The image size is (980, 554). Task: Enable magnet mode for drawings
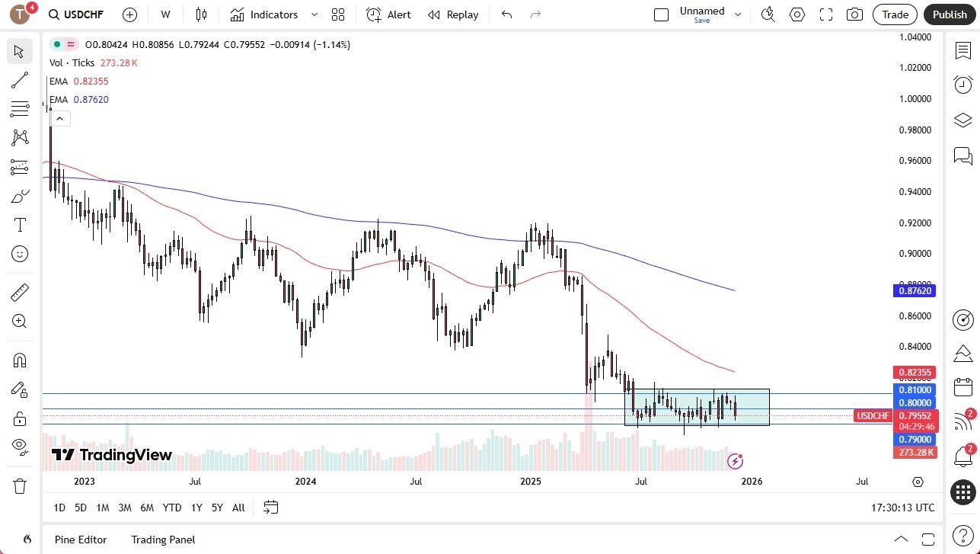pos(20,360)
